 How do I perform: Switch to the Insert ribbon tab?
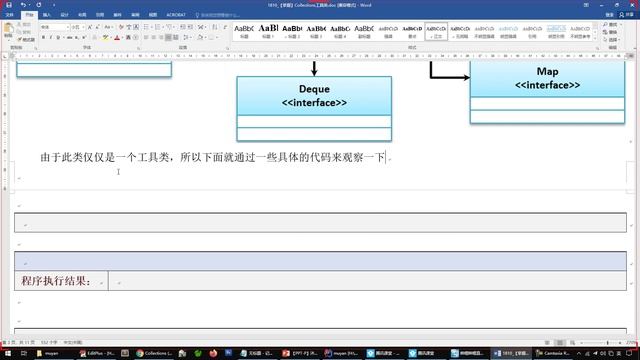tap(47, 15)
